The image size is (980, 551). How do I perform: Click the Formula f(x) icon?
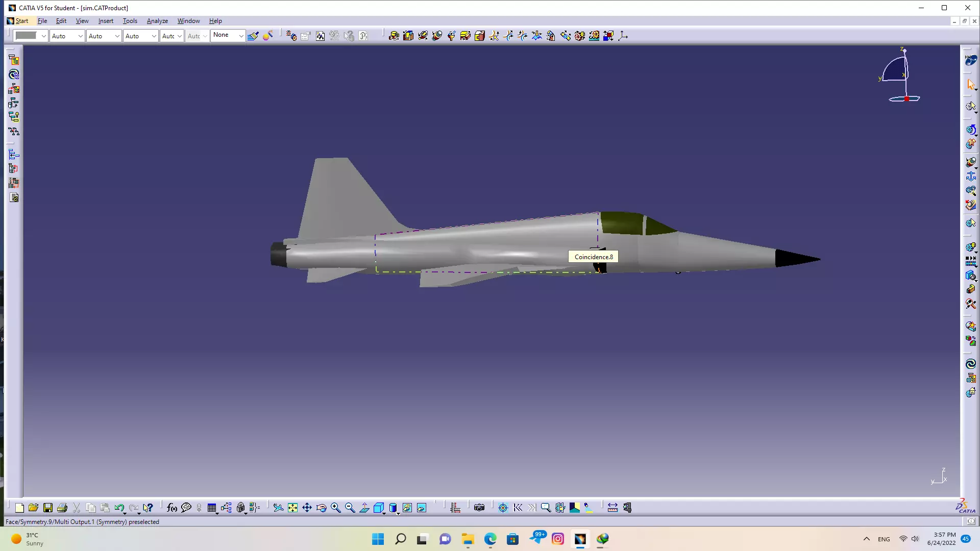pos(172,508)
